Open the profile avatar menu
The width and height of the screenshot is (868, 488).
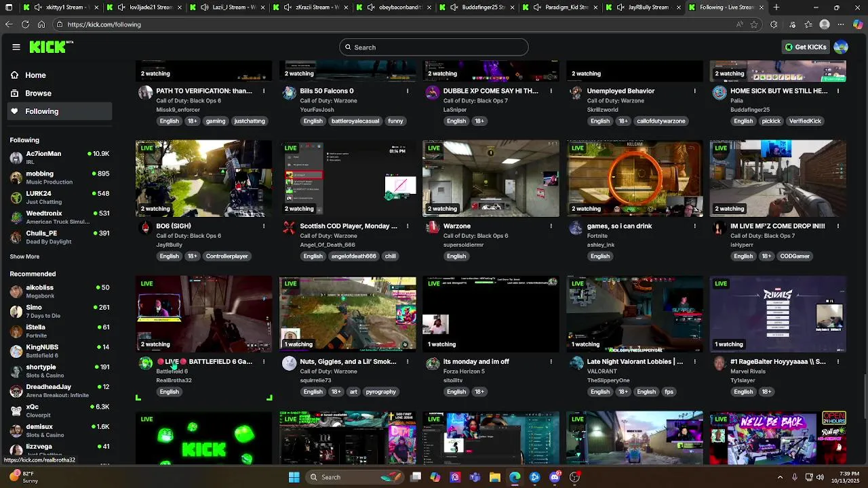[x=841, y=47]
